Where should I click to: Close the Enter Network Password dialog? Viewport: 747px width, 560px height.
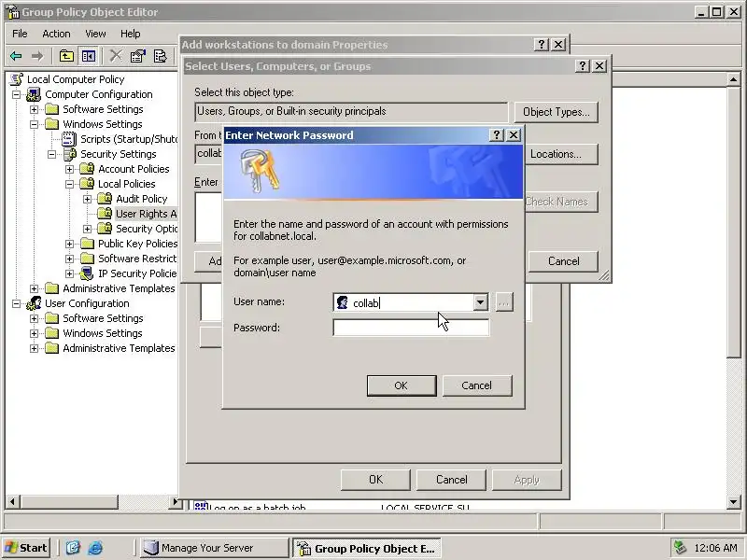pos(514,135)
